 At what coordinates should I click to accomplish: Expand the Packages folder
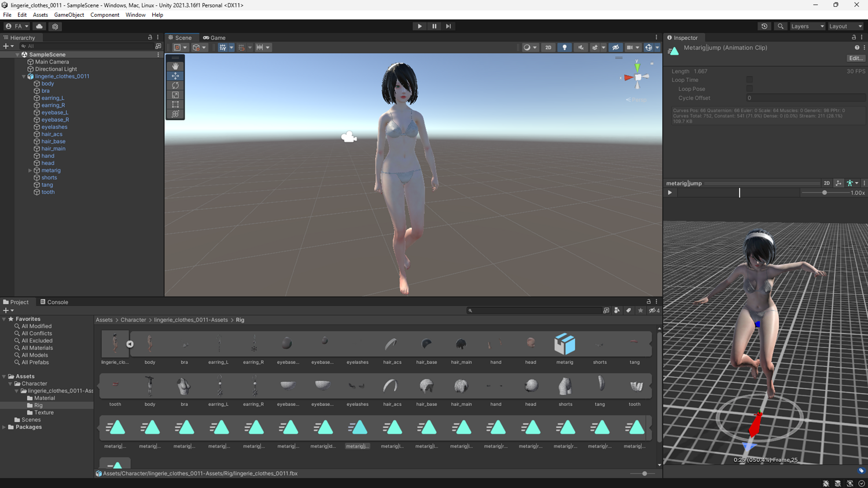click(x=4, y=427)
